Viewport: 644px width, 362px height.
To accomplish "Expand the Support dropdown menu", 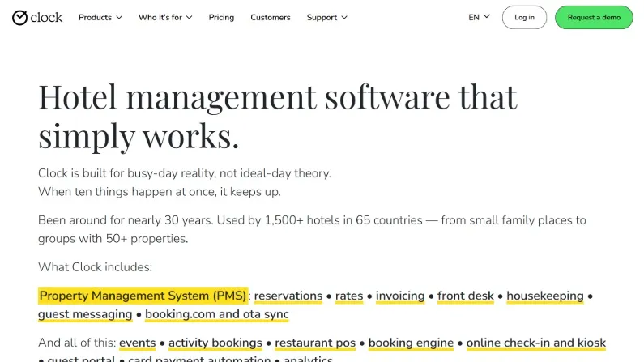I will [x=327, y=17].
